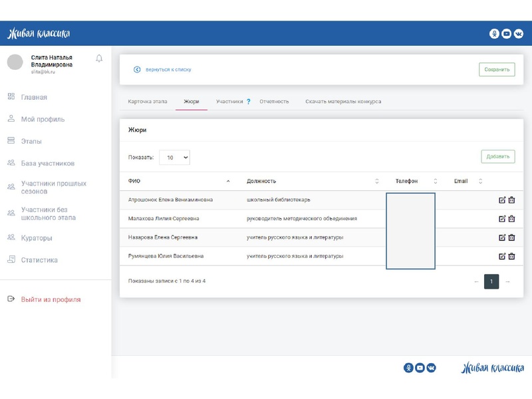Click the Сохранить button
The height and width of the screenshot is (399, 532).
pyautogui.click(x=497, y=69)
